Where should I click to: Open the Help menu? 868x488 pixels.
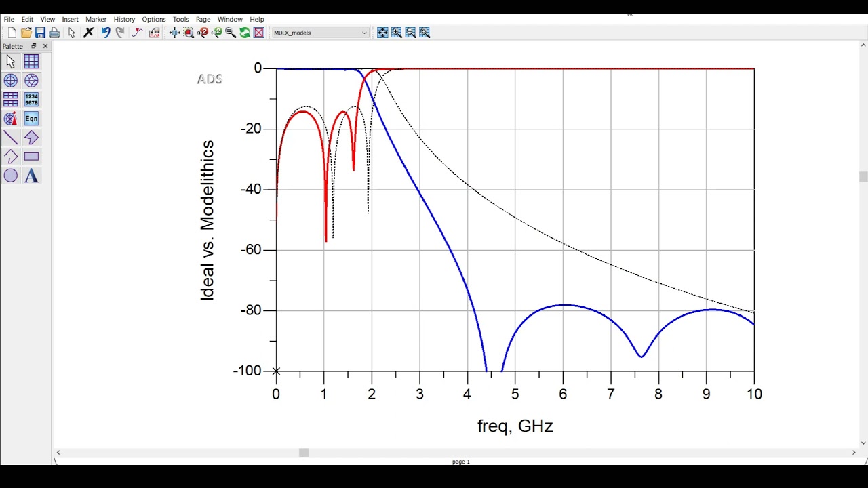[x=257, y=19]
